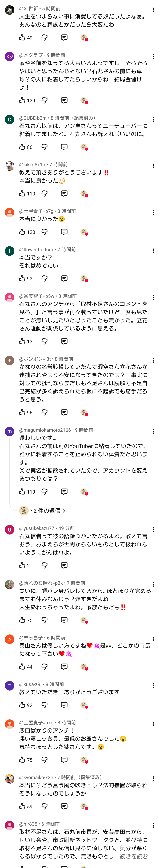Viewport: 163px width, 868px height.
Task: Dislike the comment by @メグラブ
Action: [44, 100]
